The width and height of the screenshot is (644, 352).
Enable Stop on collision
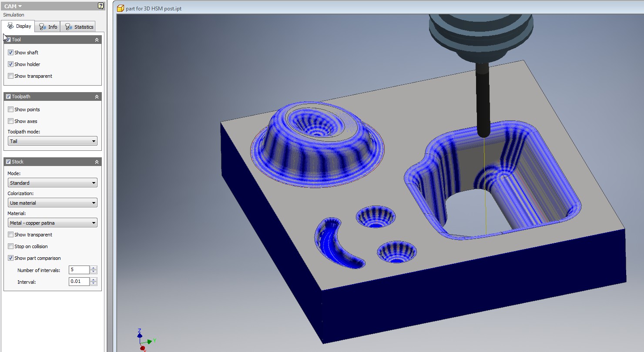11,246
